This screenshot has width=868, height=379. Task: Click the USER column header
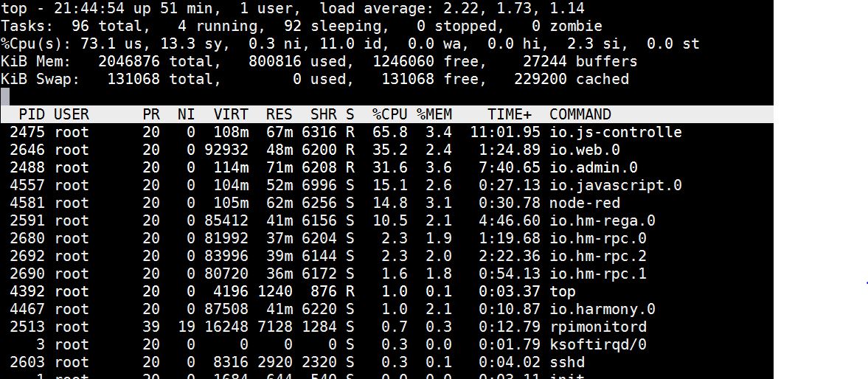click(72, 114)
